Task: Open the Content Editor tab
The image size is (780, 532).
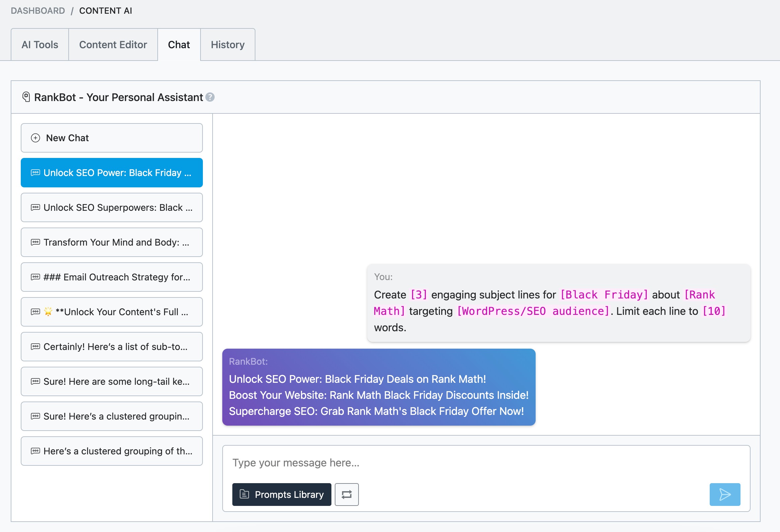Action: [x=112, y=44]
